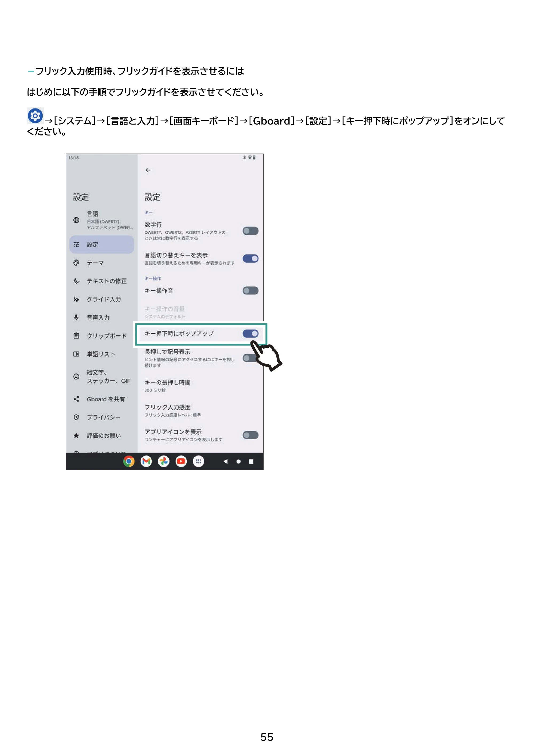Tap the 300 ミリ秒 value text
Screen dimensions: 534x756
(x=155, y=390)
